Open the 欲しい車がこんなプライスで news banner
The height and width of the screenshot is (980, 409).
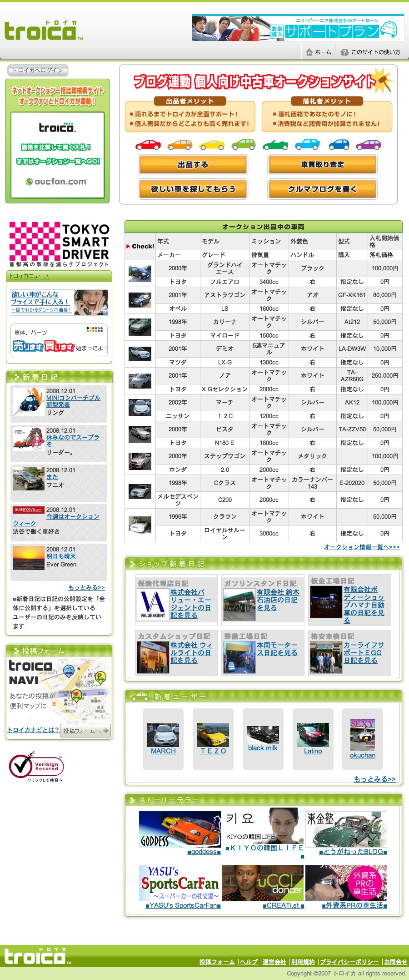(x=59, y=303)
